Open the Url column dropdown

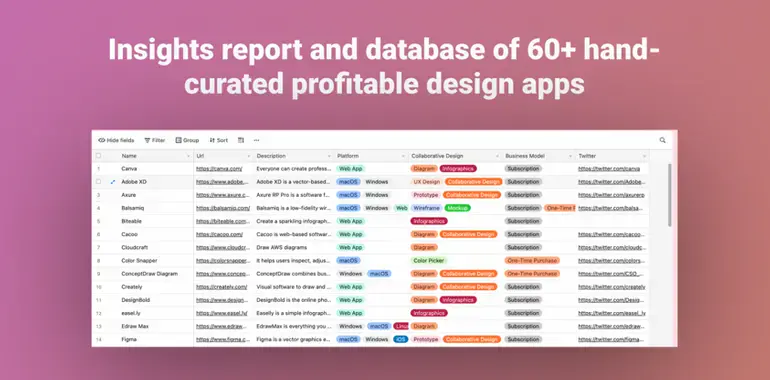pyautogui.click(x=249, y=156)
